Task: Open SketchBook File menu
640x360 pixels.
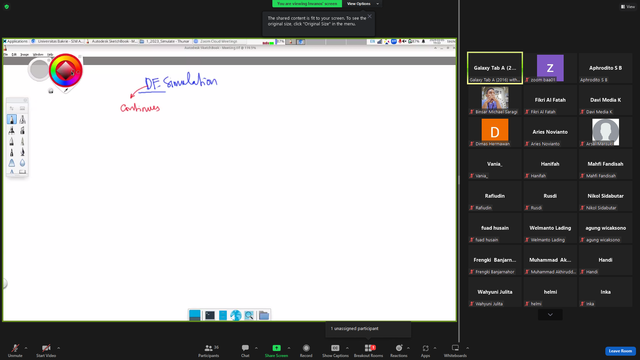Action: (6, 54)
